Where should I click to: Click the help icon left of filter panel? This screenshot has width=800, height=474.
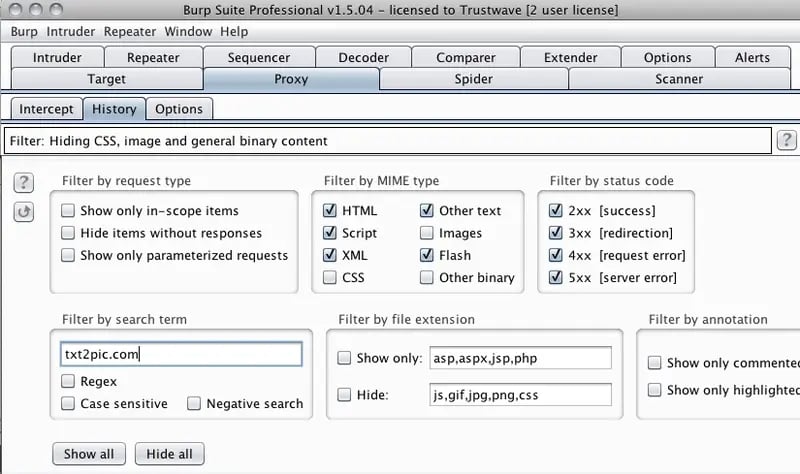click(24, 182)
